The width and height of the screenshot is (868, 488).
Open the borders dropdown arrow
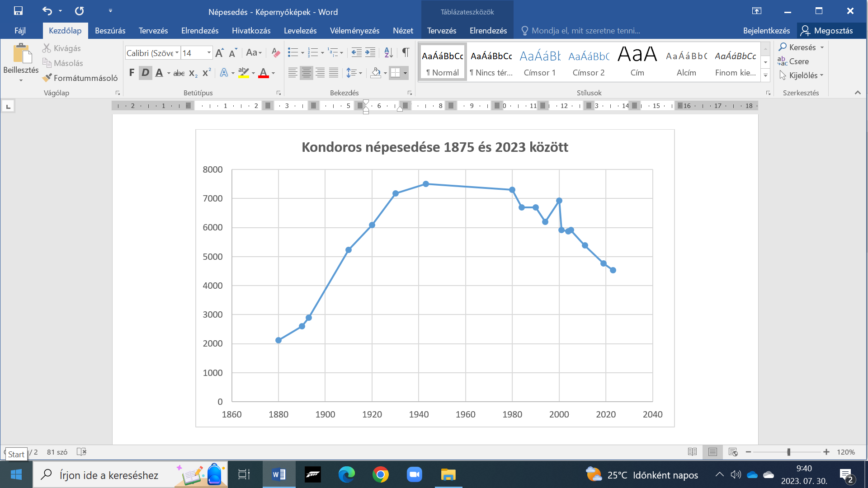click(x=405, y=73)
